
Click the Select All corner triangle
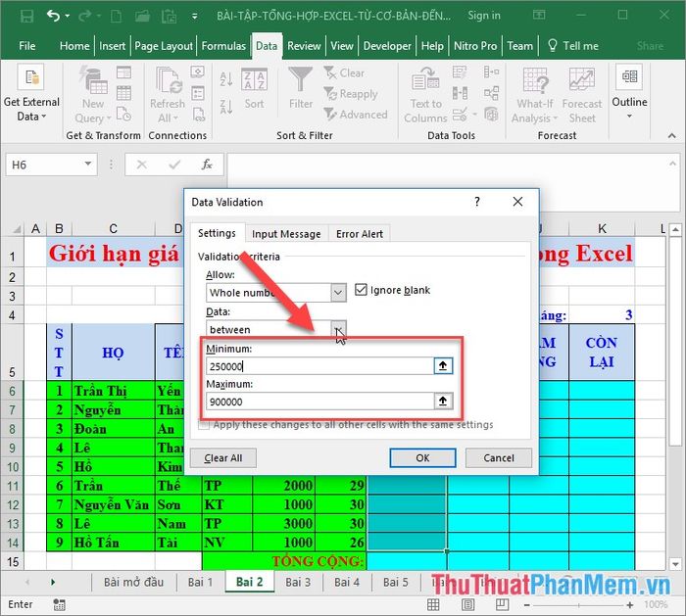pos(17,228)
